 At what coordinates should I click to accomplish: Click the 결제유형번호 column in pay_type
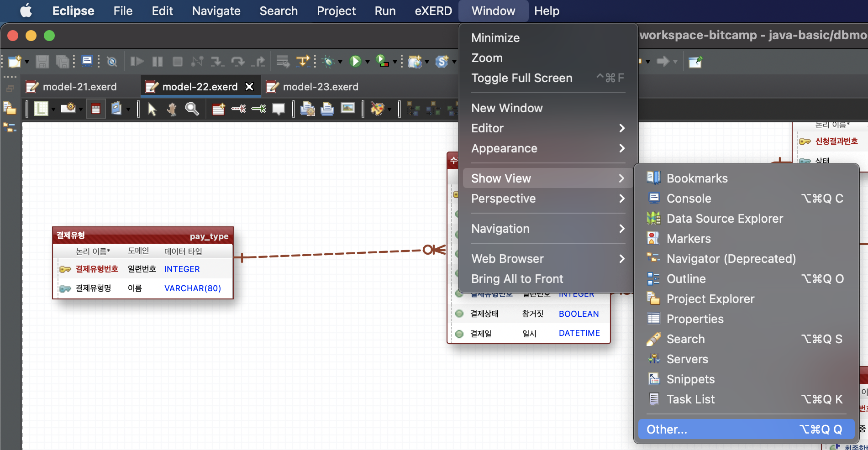click(x=97, y=269)
